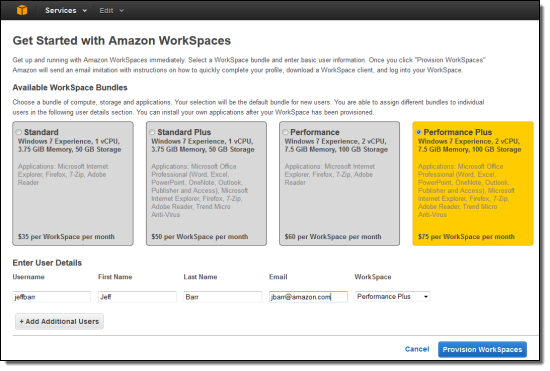Select the Standard Plus bundle radio button
This screenshot has width=550, height=371.
pyautogui.click(x=152, y=132)
